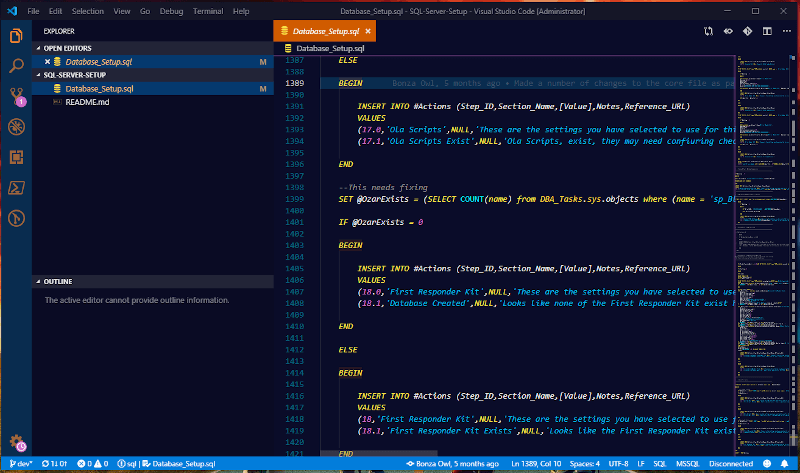Select Database_Setup.sql in SQL-SERVER-SETUP tree
800x473 pixels.
click(x=153, y=89)
